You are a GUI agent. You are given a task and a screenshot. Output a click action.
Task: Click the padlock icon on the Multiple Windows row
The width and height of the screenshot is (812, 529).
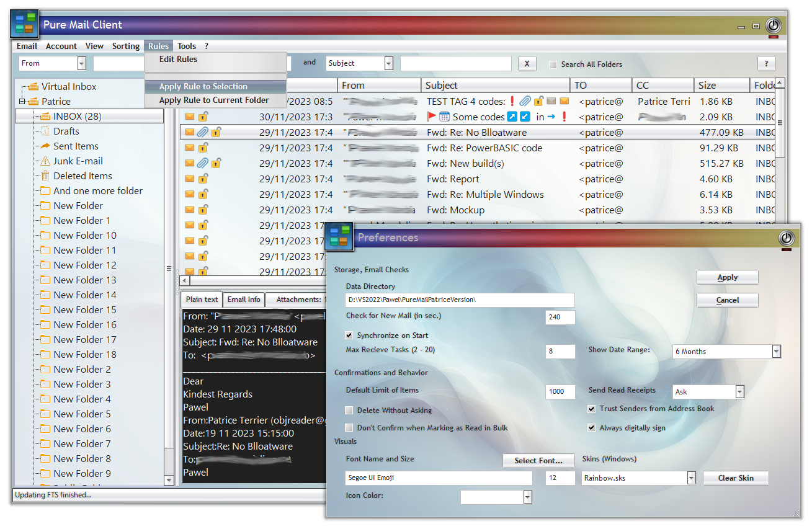click(x=203, y=194)
